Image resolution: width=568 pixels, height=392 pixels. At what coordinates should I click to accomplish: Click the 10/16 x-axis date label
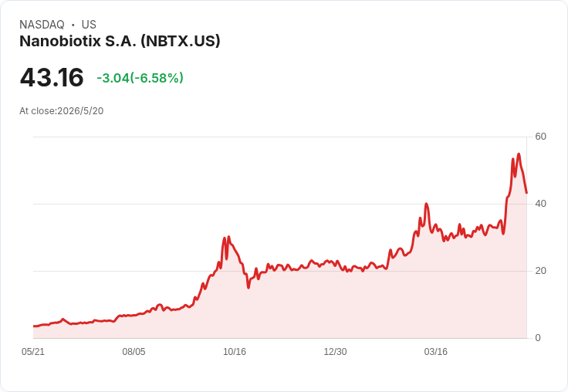coord(235,352)
